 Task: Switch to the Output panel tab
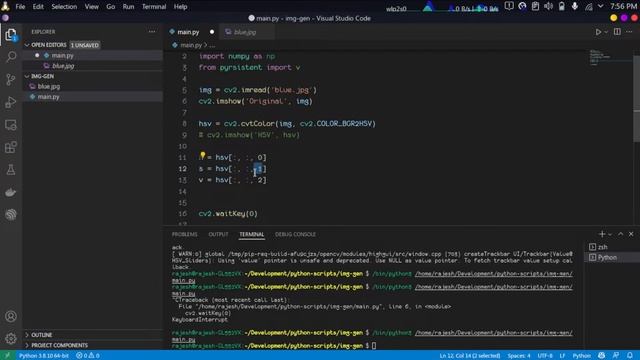pyautogui.click(x=218, y=234)
